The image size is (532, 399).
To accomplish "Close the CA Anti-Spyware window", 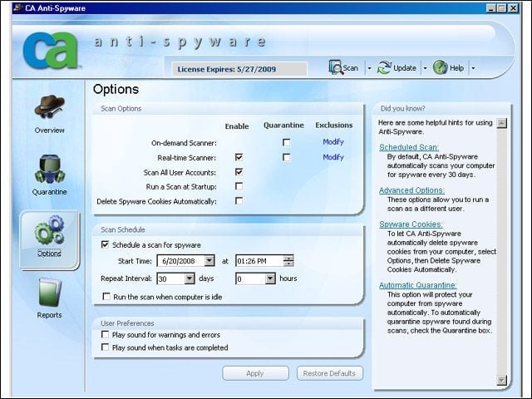I will (514, 7).
